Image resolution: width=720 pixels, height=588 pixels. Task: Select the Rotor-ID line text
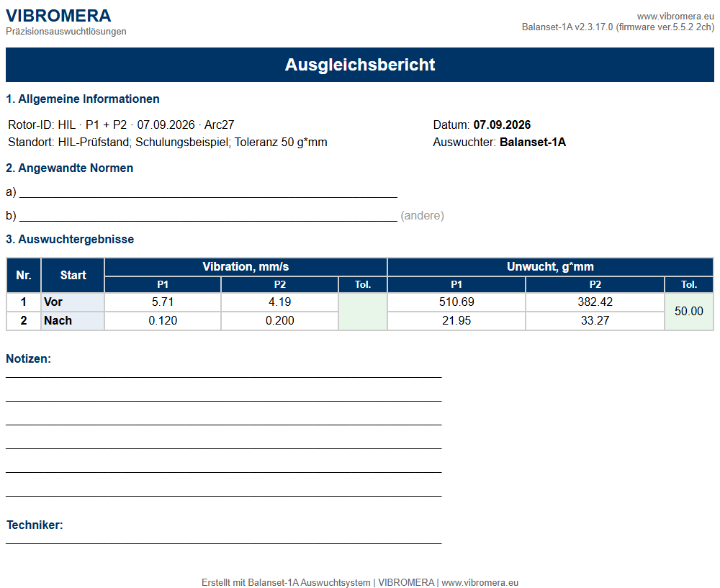coord(121,125)
